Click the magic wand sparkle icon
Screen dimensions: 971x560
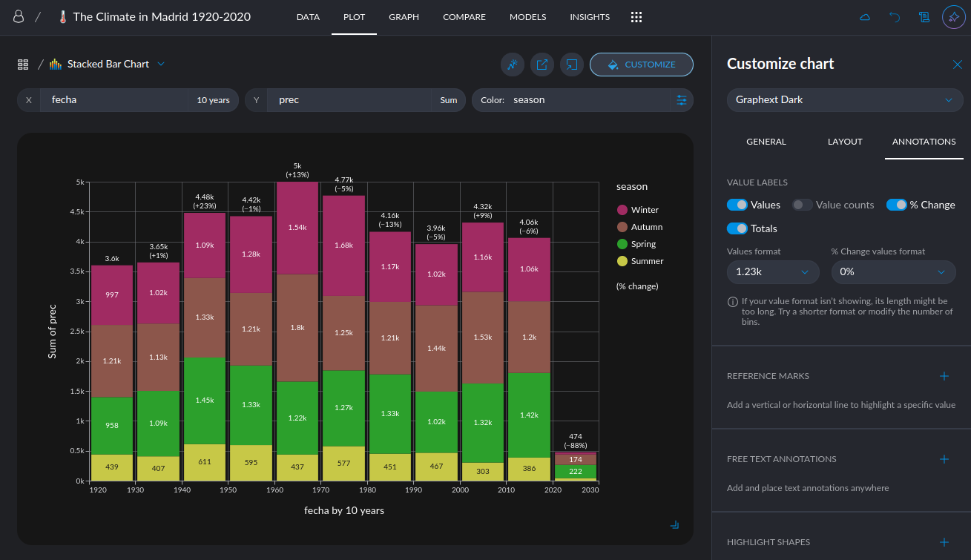coord(513,65)
